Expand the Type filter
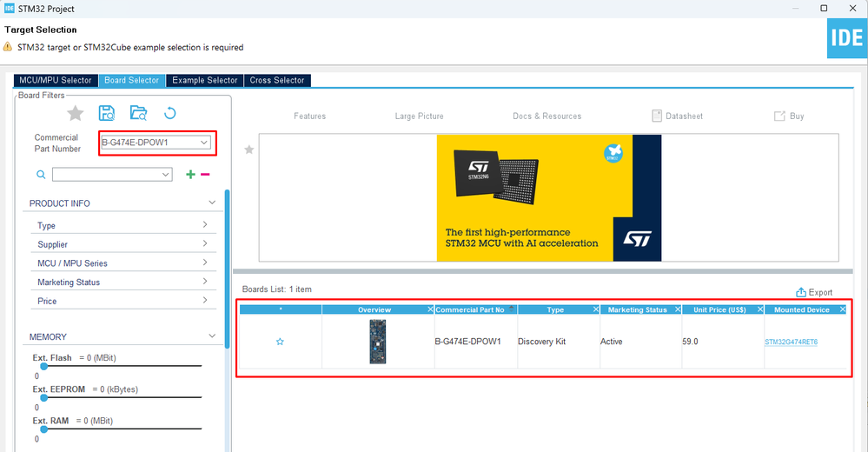 205,225
